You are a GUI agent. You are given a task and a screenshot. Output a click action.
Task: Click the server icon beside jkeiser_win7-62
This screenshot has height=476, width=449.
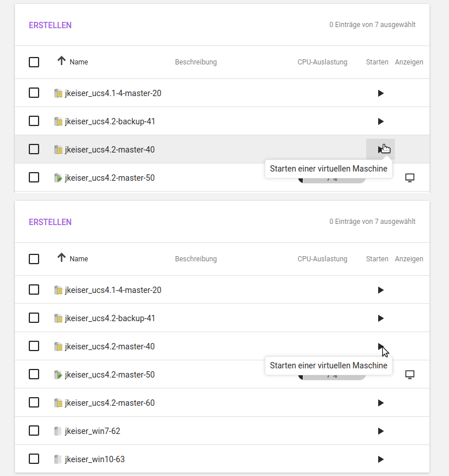coord(58,431)
